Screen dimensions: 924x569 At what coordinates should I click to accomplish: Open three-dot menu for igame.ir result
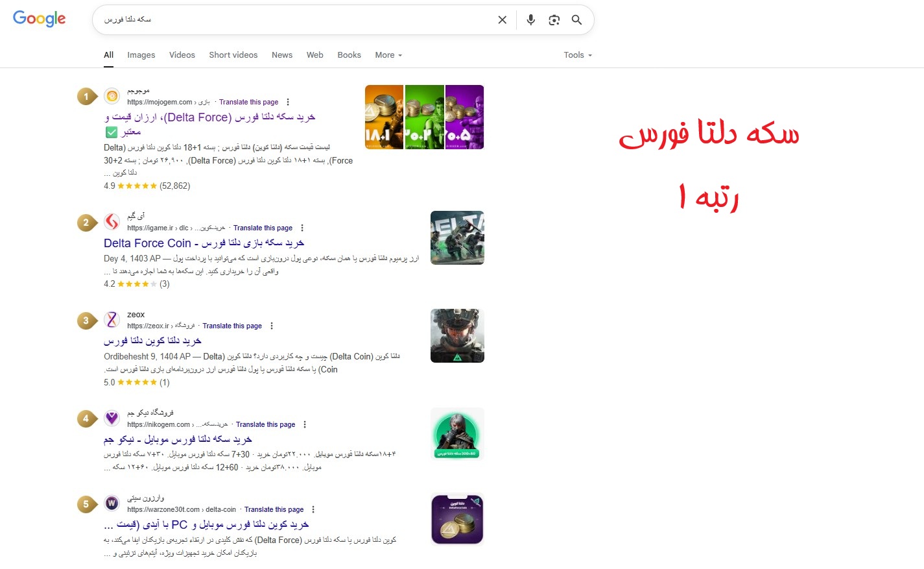click(x=302, y=228)
